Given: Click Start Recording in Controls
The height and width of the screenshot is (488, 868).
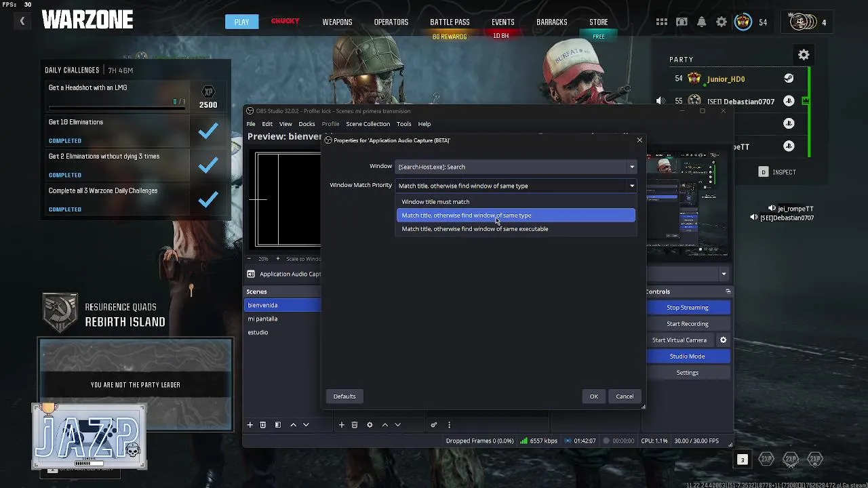Looking at the screenshot, I should click(687, 324).
